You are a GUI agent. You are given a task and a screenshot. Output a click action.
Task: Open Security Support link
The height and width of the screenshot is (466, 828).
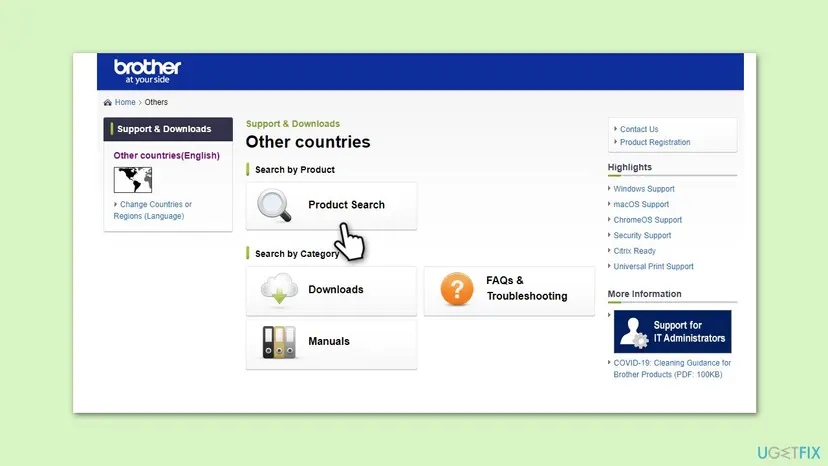(642, 235)
